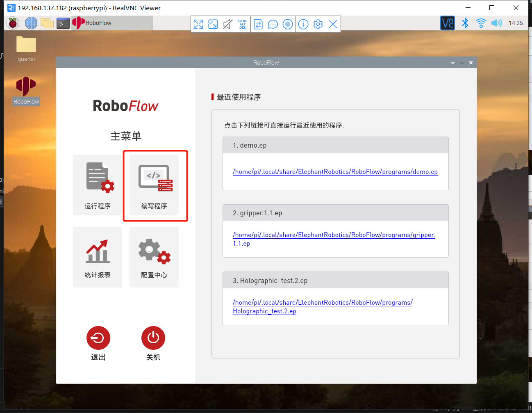532x413 pixels.
Task: Click the red Shutdown (关机) power button
Action: (153, 338)
